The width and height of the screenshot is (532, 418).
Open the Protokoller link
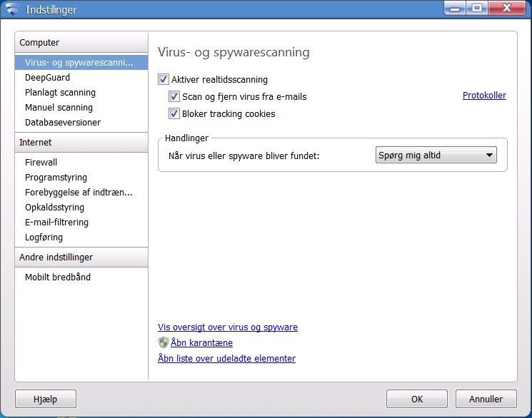484,96
